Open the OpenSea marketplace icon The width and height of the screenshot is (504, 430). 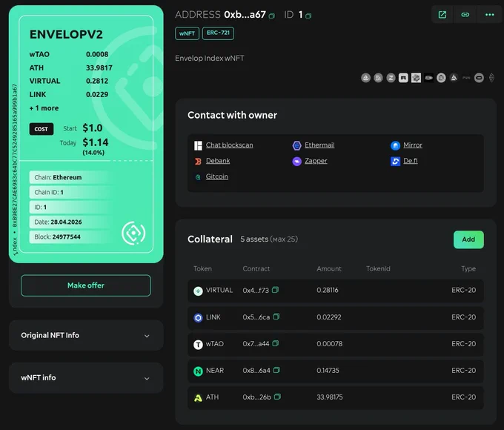tap(366, 78)
